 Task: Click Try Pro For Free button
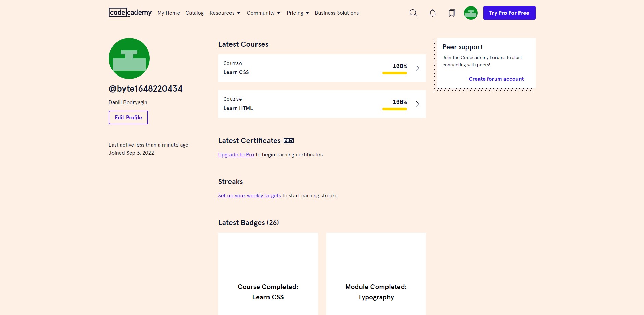509,13
